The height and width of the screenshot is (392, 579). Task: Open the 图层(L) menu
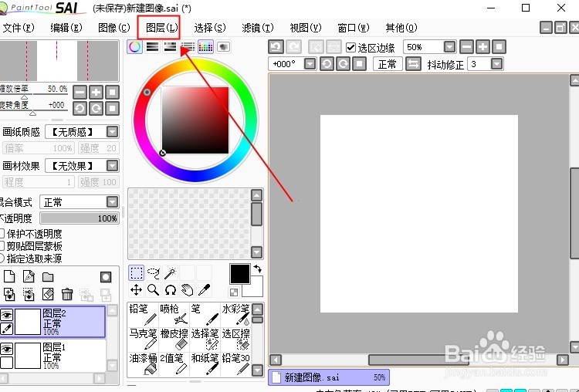coord(162,28)
